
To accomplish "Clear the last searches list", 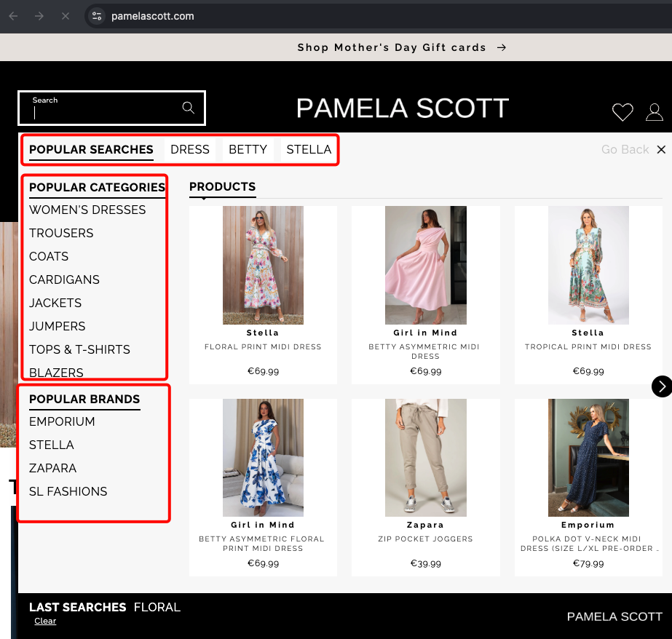I will point(45,621).
